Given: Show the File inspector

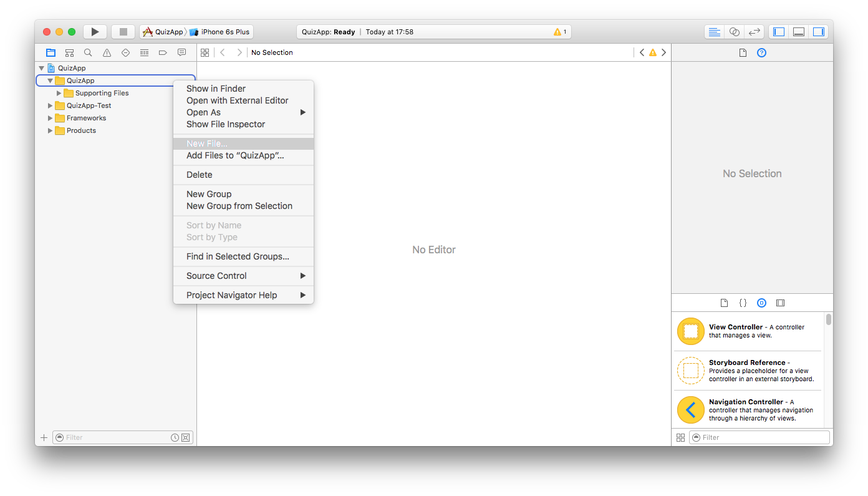Looking at the screenshot, I should [x=743, y=52].
